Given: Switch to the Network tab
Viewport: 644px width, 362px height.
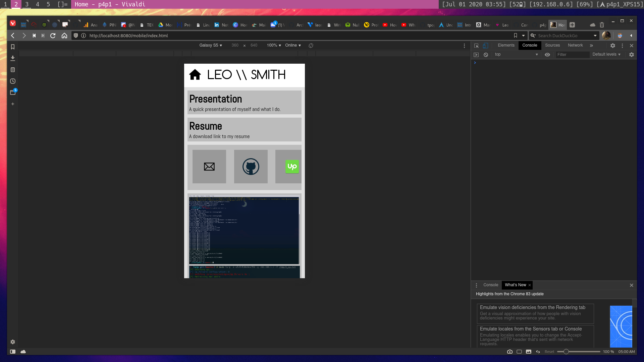Looking at the screenshot, I should [575, 45].
